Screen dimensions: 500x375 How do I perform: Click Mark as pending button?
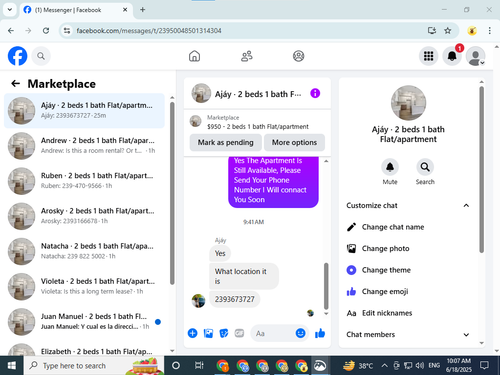tap(226, 142)
